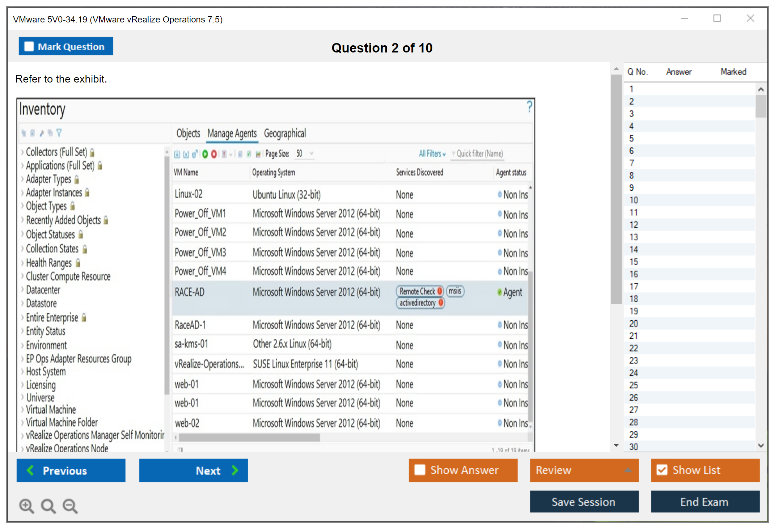Click the red Stop Agent icon

tap(214, 154)
